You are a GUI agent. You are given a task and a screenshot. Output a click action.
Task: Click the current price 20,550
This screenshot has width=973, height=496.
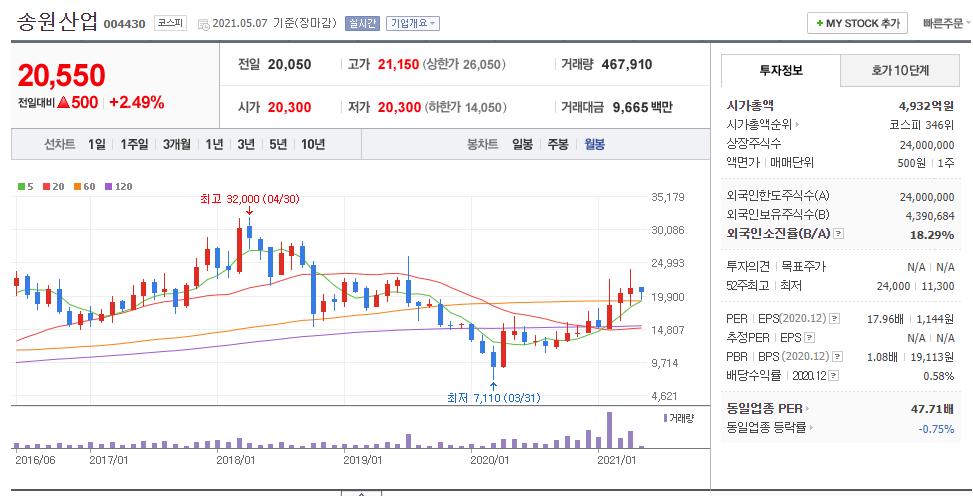point(61,76)
